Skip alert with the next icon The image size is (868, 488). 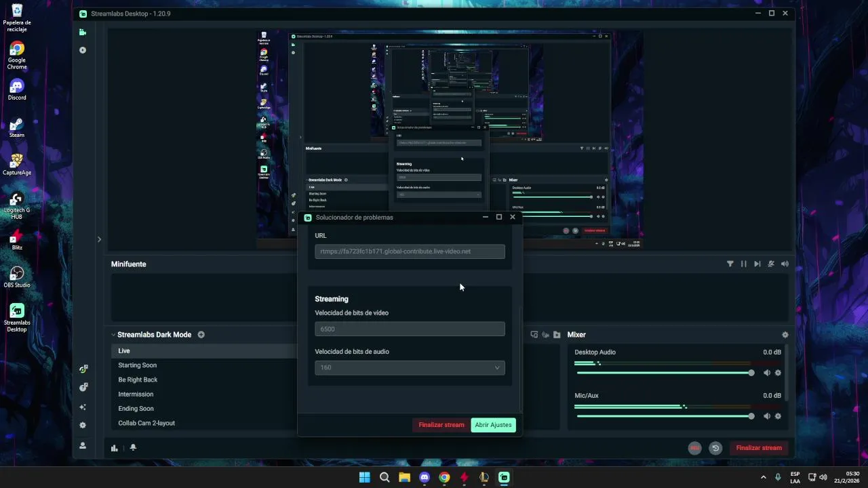[757, 264]
